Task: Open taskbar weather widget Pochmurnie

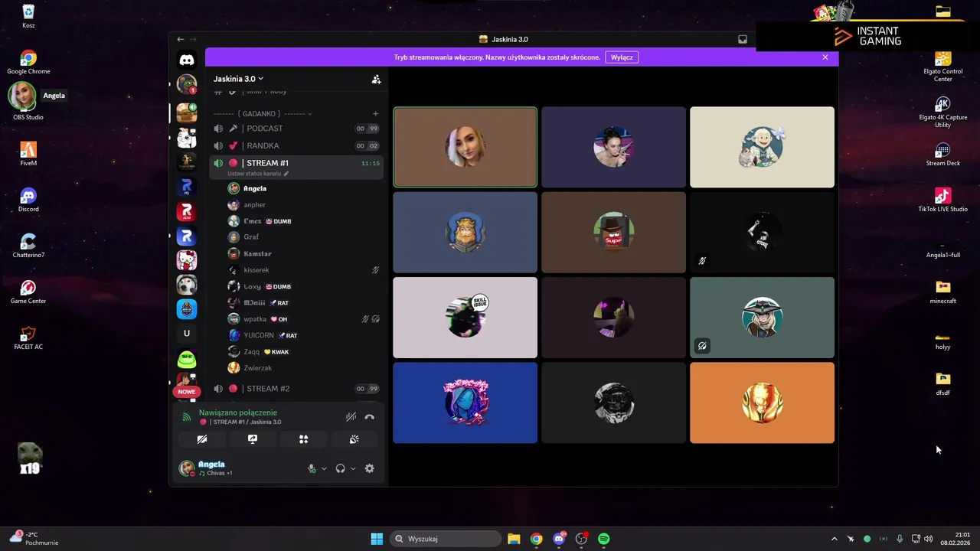Action: (34, 539)
